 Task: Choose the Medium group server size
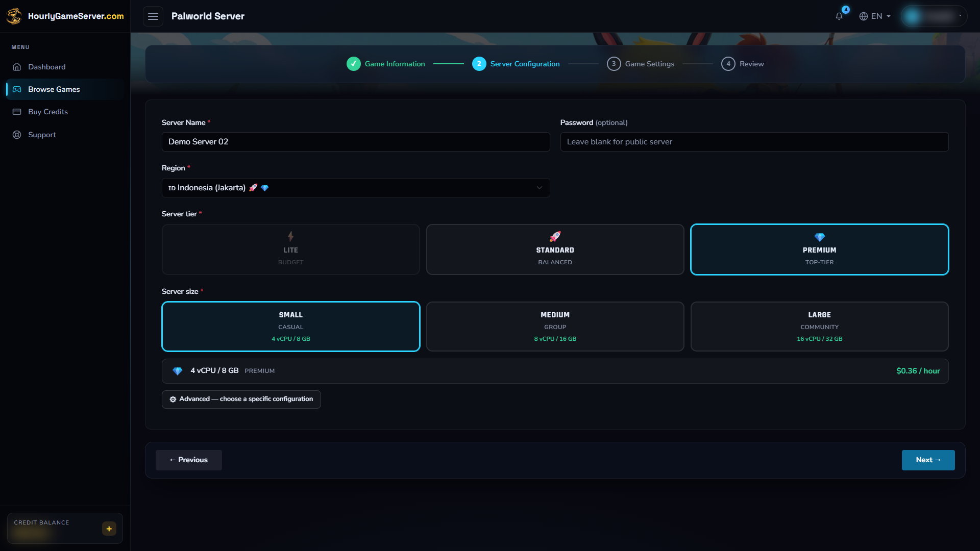[555, 327]
